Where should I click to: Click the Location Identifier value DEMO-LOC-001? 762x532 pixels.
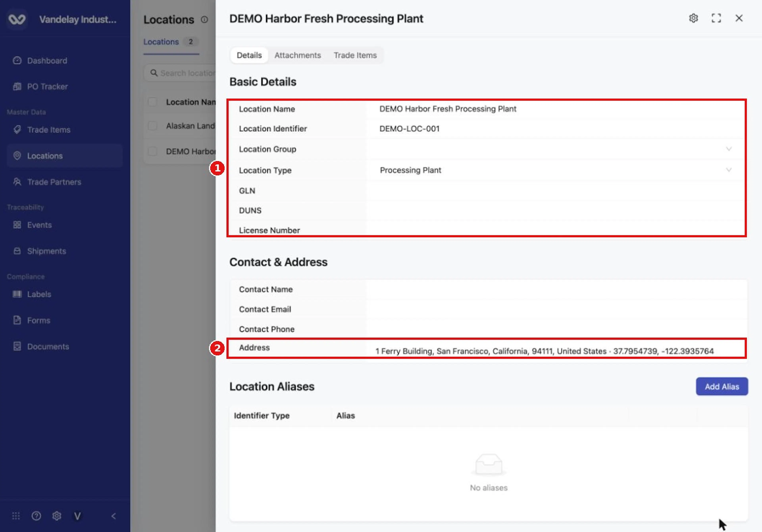coord(410,129)
